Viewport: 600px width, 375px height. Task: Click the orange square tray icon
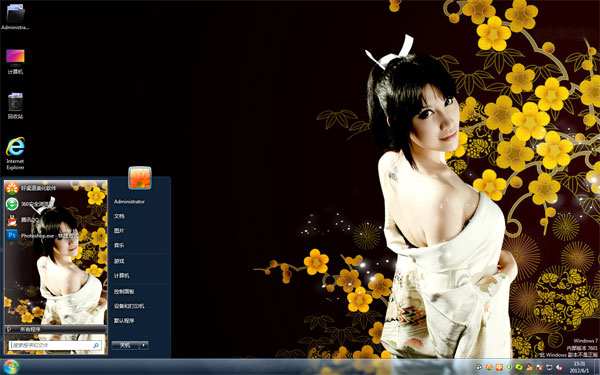(499, 367)
